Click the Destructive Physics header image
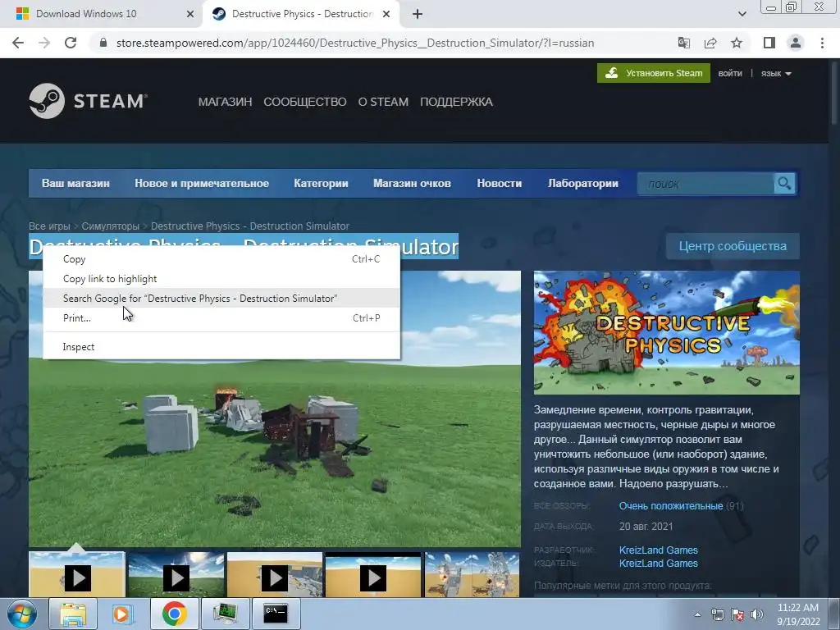This screenshot has height=630, width=840. point(666,333)
